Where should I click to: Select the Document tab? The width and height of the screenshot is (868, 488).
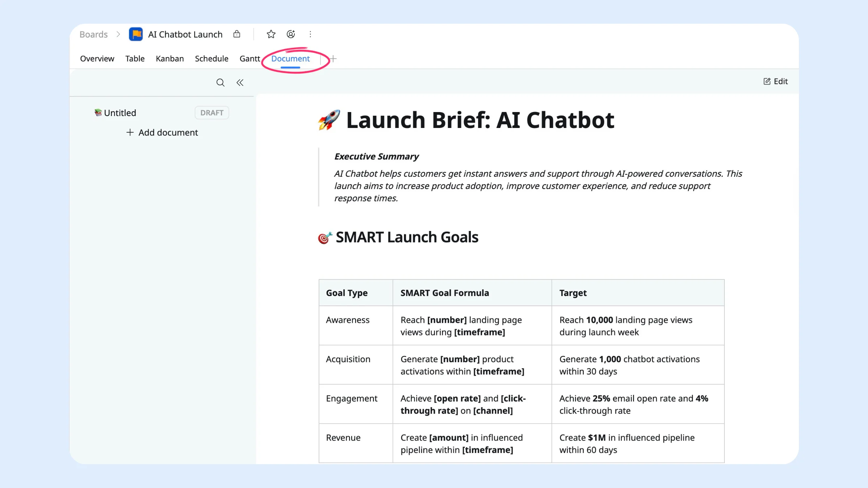(290, 59)
